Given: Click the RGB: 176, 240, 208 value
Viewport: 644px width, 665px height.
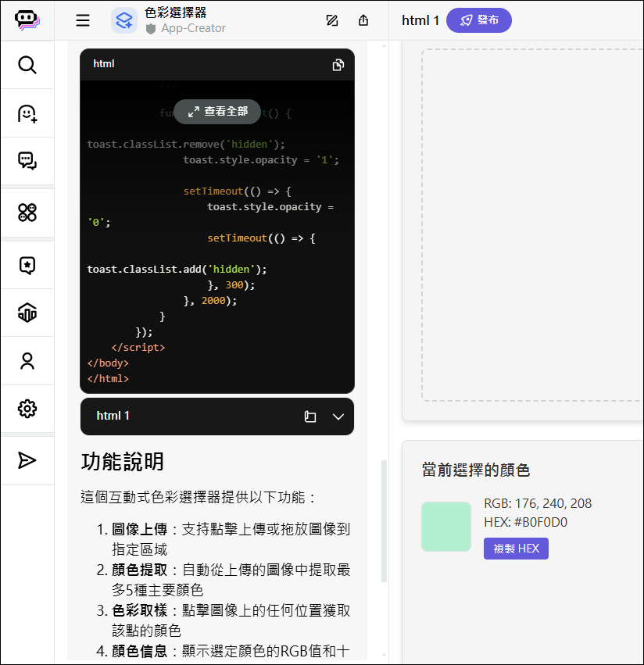Looking at the screenshot, I should coord(538,503).
